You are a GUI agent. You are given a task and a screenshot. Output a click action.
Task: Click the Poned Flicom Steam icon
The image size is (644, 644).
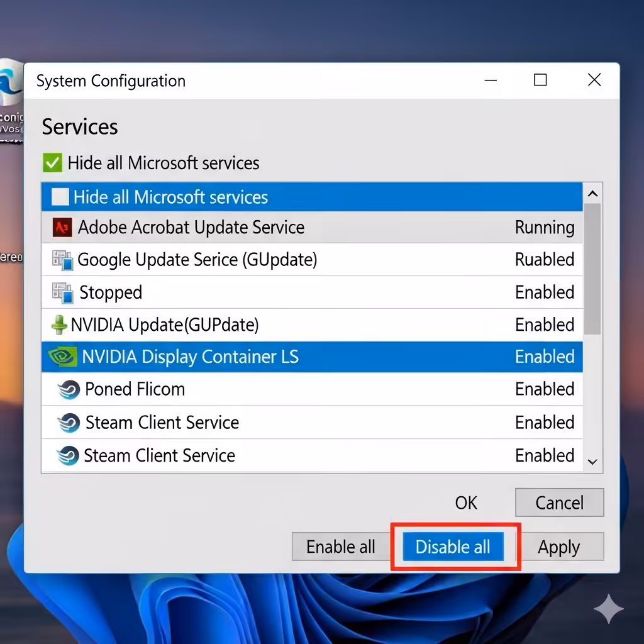click(x=69, y=389)
